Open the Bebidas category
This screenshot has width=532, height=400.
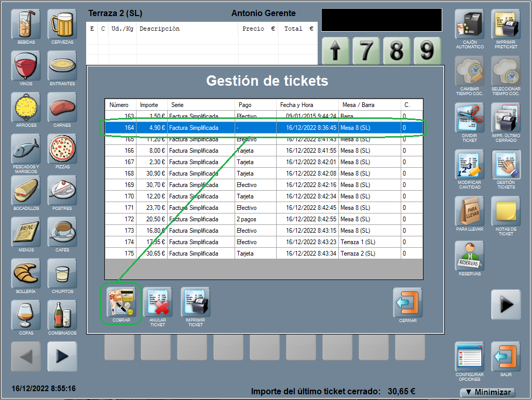pyautogui.click(x=26, y=24)
